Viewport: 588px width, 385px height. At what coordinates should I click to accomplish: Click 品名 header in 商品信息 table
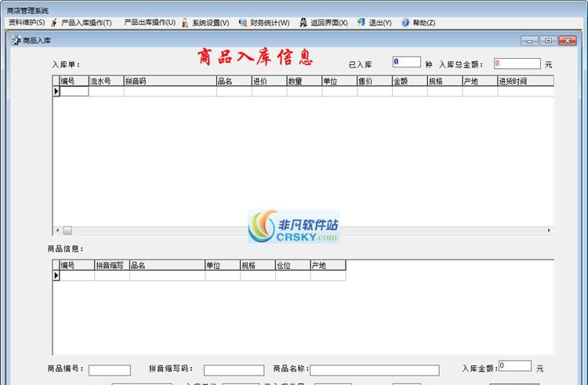pos(167,265)
